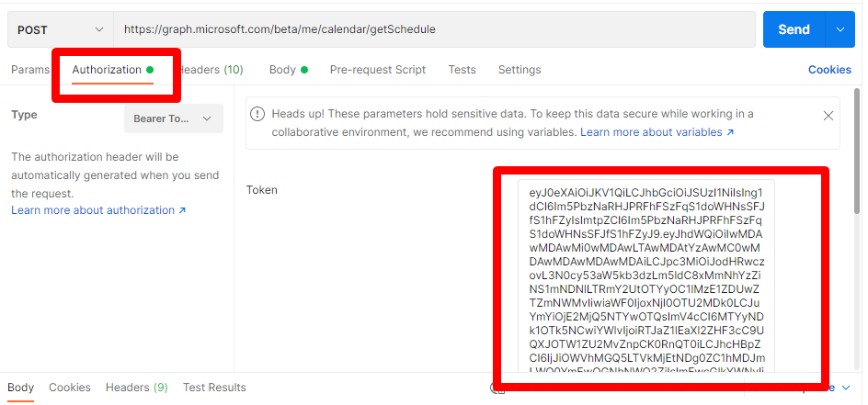Open the request Headers (10) tab
Image resolution: width=868 pixels, height=405 pixels.
point(211,70)
